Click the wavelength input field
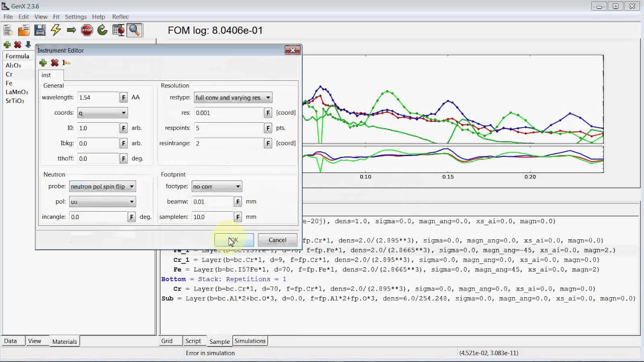This screenshot has width=644, height=362. (98, 98)
